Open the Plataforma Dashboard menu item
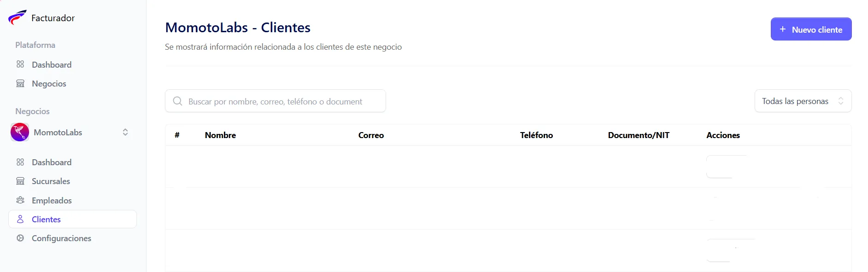The image size is (868, 272). (x=72, y=64)
